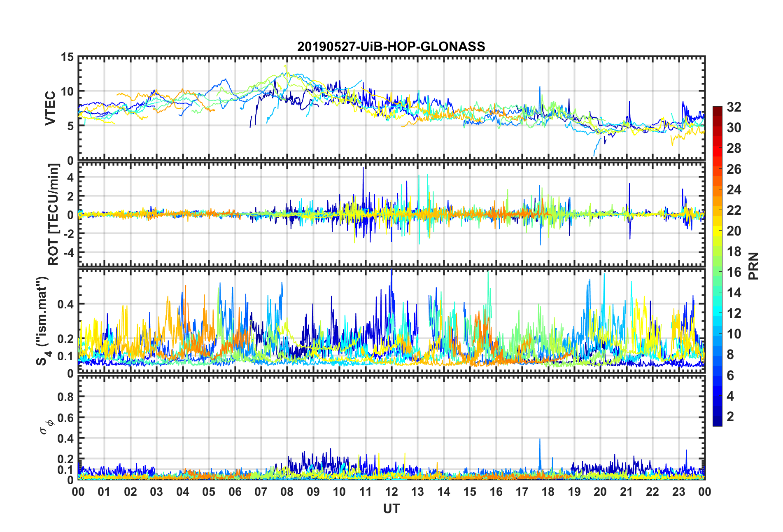Viewport: 783px width, 532px height.
Task: Select the colorbar tick label 16
Action: [734, 272]
